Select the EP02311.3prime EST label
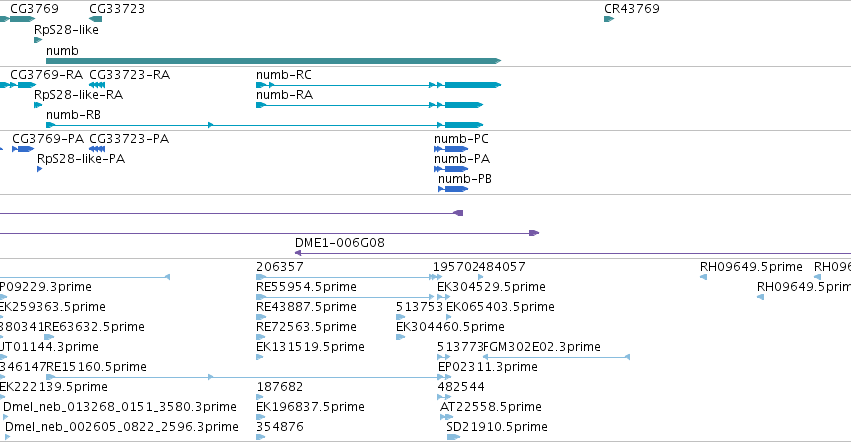Screen dimensions: 851x442 pyautogui.click(x=487, y=367)
